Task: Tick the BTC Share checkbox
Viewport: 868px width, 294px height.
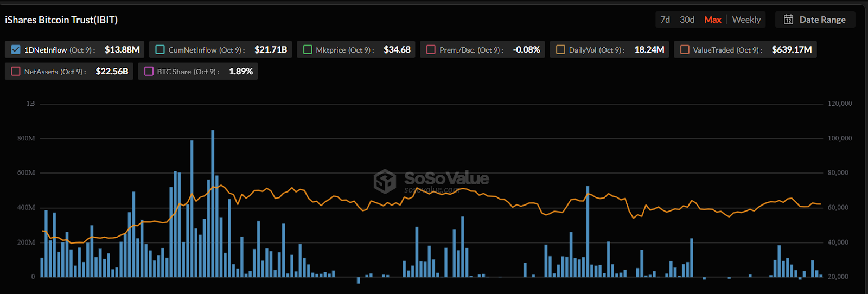Action: tap(149, 71)
